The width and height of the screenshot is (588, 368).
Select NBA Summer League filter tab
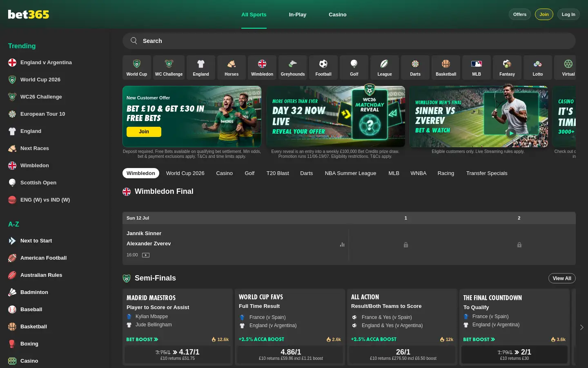[x=350, y=173]
